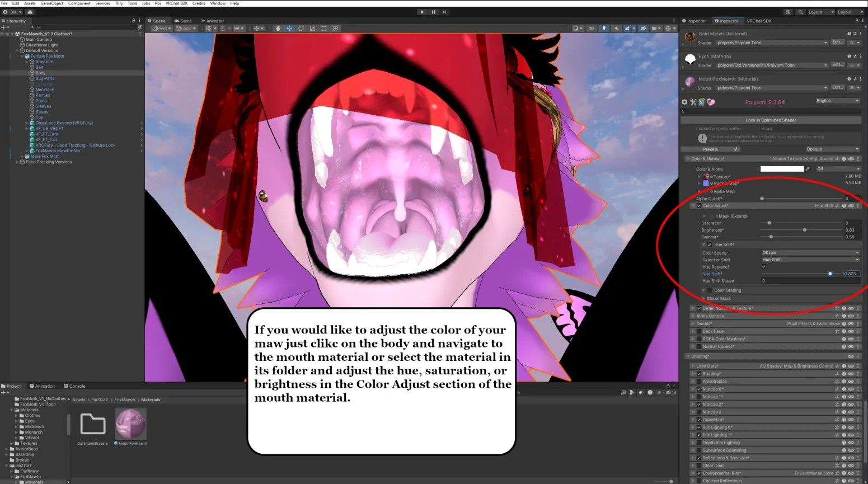Image resolution: width=868 pixels, height=484 pixels.
Task: Click Lock In Optimized Shader button
Action: pos(771,120)
